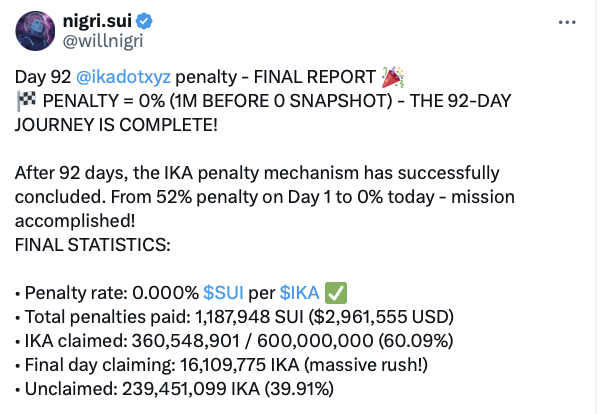Screen dimensions: 604x414
Task: Click the $SUI cashtag
Action: [224, 292]
